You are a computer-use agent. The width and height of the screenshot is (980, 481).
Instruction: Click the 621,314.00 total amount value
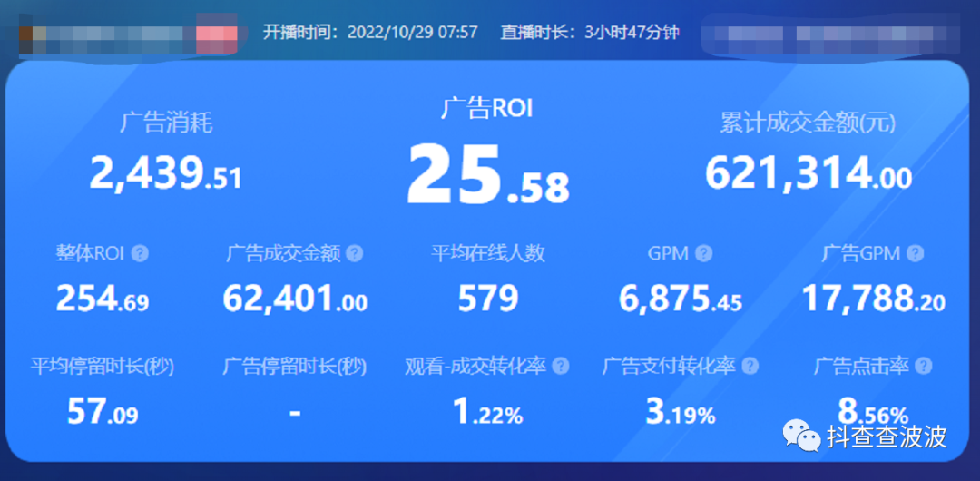click(808, 173)
